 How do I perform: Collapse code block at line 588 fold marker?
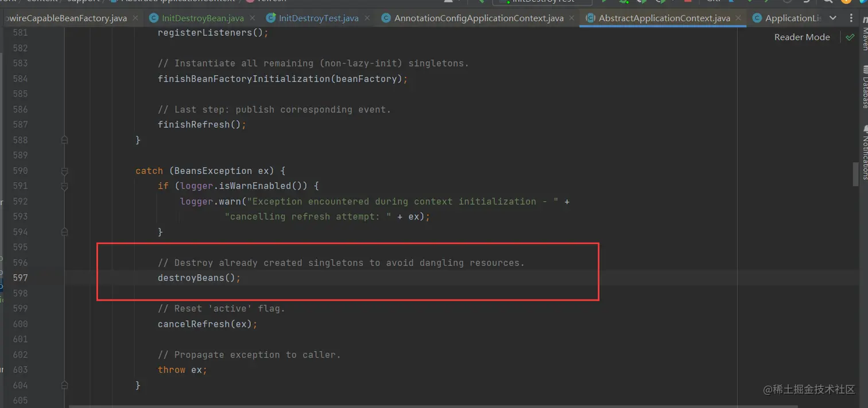[x=64, y=140]
